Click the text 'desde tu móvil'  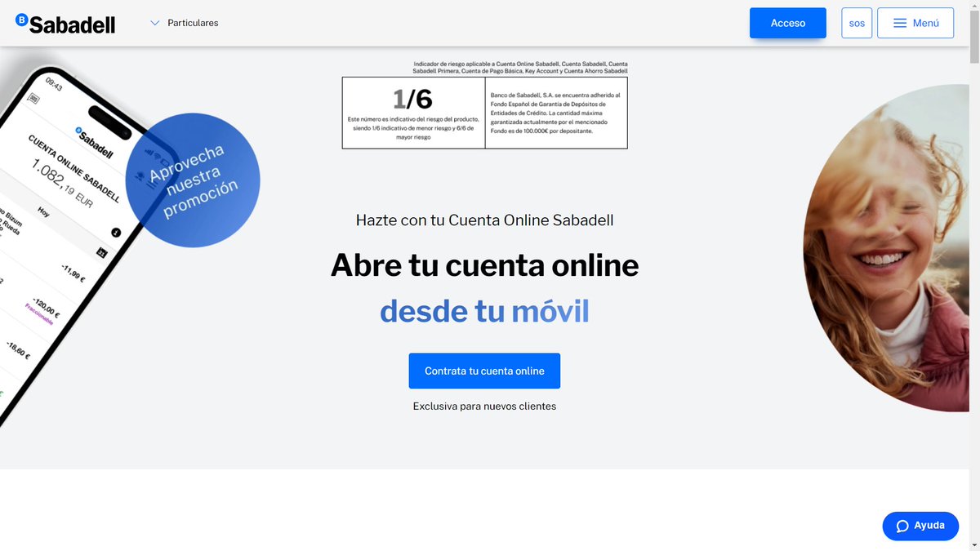click(484, 311)
